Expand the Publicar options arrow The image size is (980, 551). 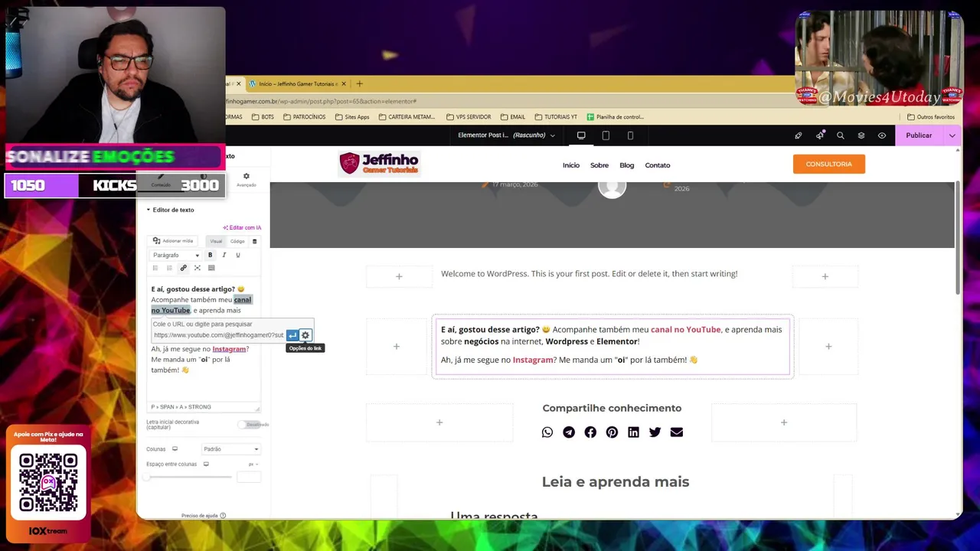click(x=952, y=135)
